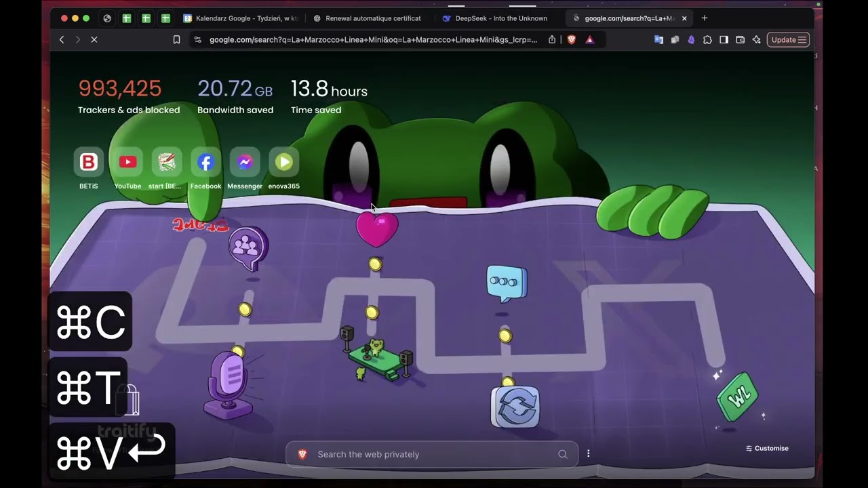Stop loading the current page
The width and height of the screenshot is (868, 488).
click(x=94, y=40)
